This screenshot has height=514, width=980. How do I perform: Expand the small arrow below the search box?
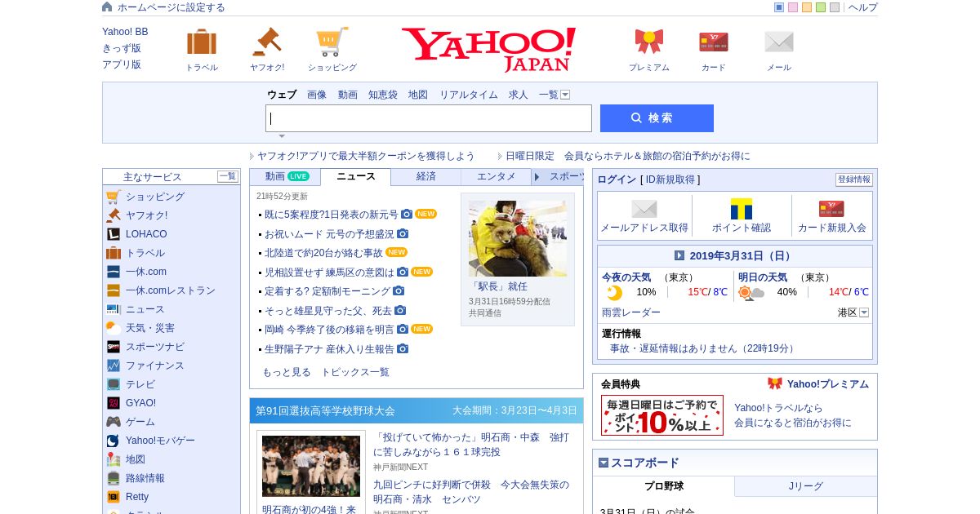282,136
